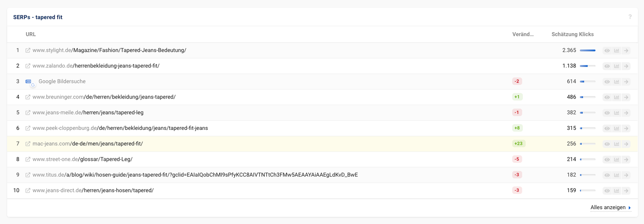Viewport: 644px width, 224px height.
Task: Expand full list via Alles anzeigen arrow
Action: 630,208
